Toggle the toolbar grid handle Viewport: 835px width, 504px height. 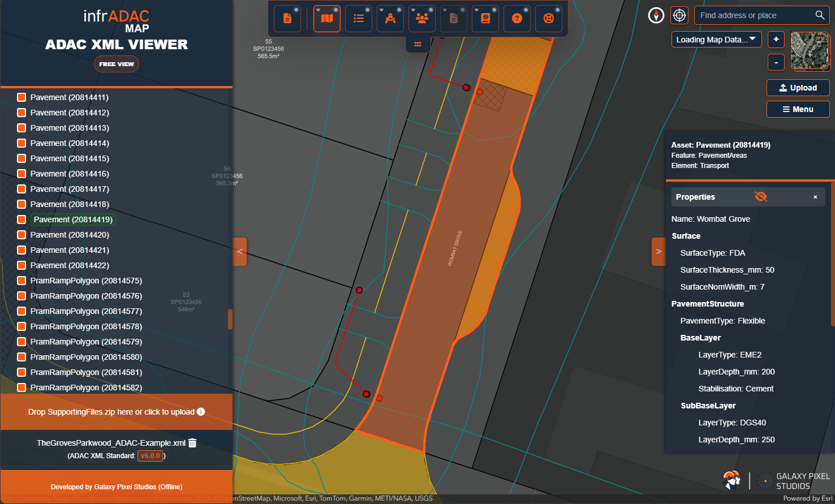(x=418, y=44)
